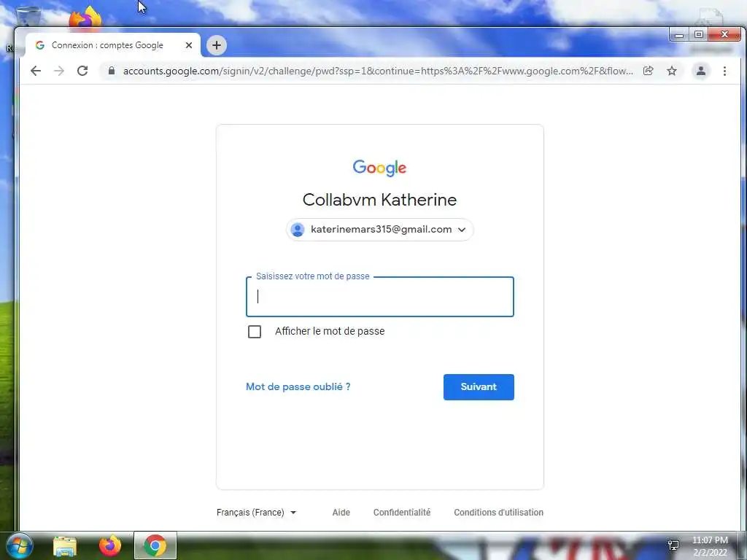Open the share page icon in address bar
747x560 pixels.
(x=648, y=71)
